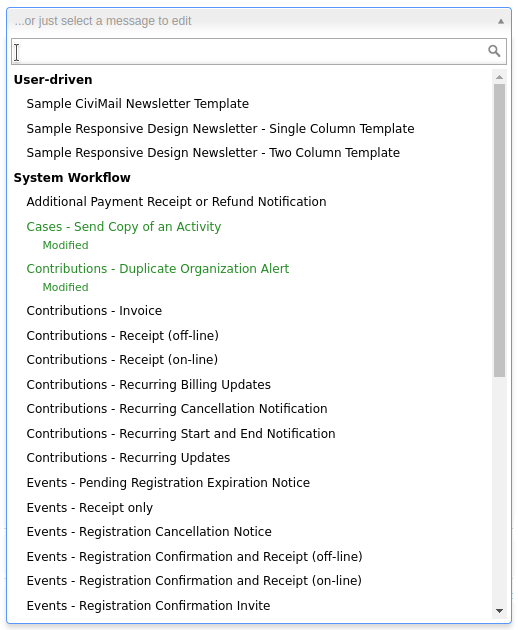This screenshot has height=630, width=518.
Task: Select Additional Payment Receipt or Refund Notification
Action: [250, 202]
